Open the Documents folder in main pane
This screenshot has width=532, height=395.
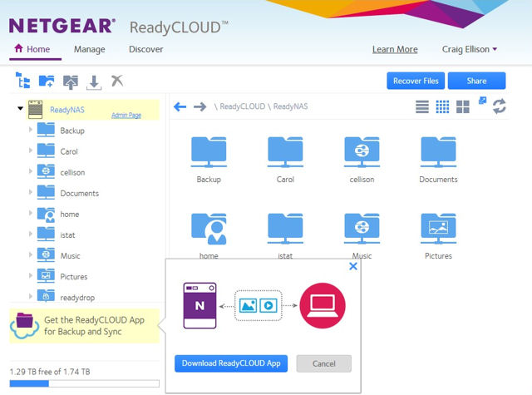pyautogui.click(x=438, y=153)
